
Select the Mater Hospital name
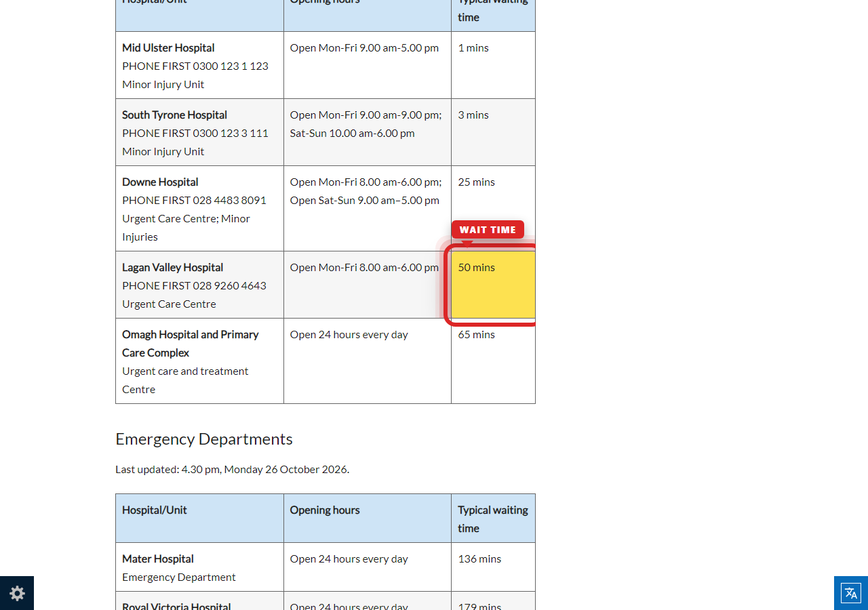pos(157,558)
